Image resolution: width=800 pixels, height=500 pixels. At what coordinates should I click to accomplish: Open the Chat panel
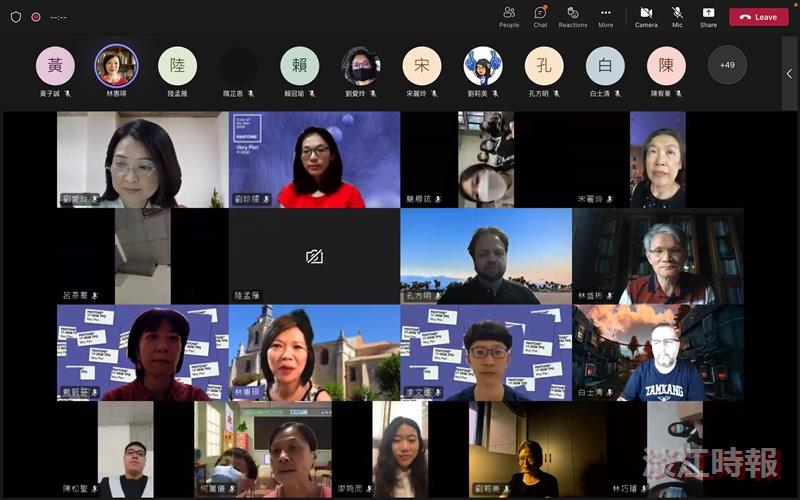pos(540,17)
